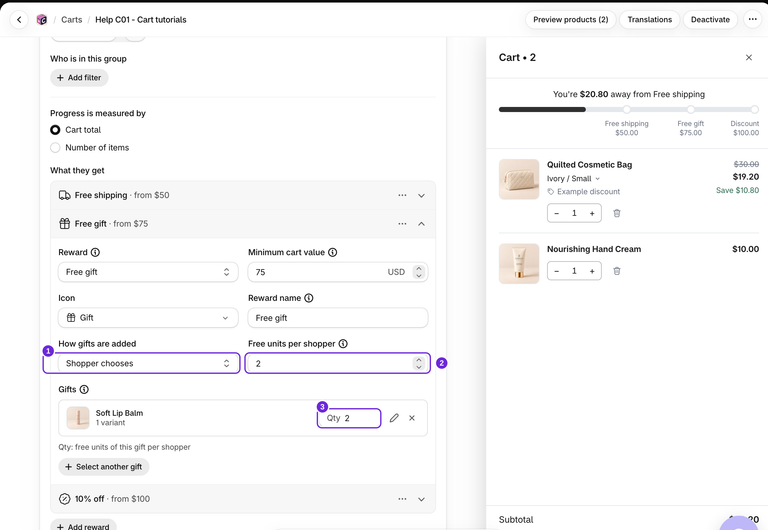
Task: Click Discount $100.00 progress milestone
Action: coord(744,128)
